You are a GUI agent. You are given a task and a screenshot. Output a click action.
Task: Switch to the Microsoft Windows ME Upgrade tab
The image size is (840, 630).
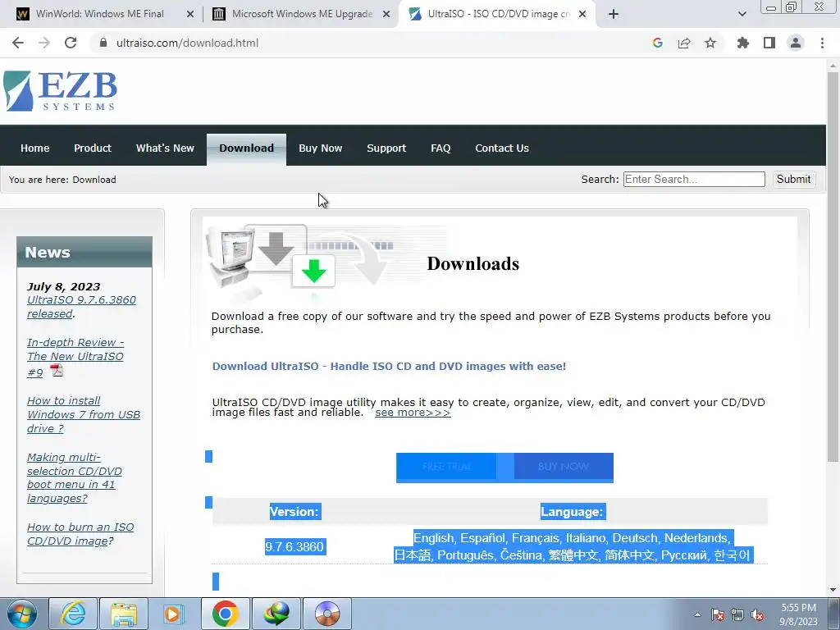click(302, 14)
